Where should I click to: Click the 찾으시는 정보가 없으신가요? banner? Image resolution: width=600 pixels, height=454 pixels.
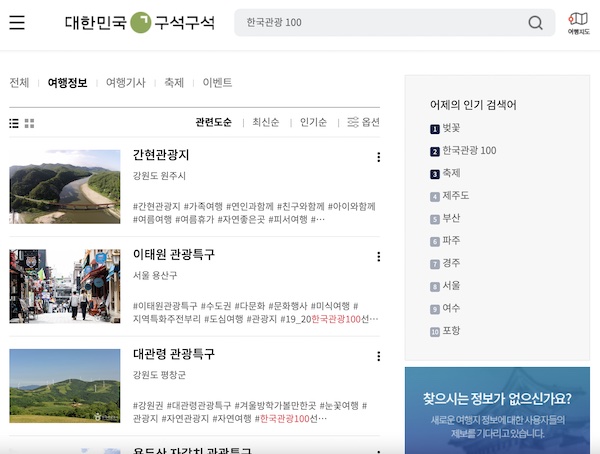(497, 410)
